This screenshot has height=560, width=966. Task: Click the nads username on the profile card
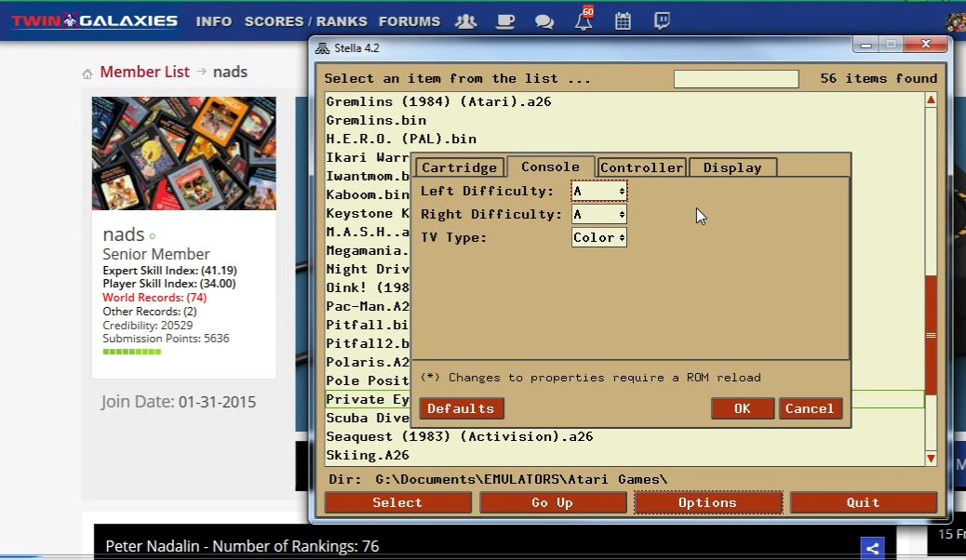point(123,234)
